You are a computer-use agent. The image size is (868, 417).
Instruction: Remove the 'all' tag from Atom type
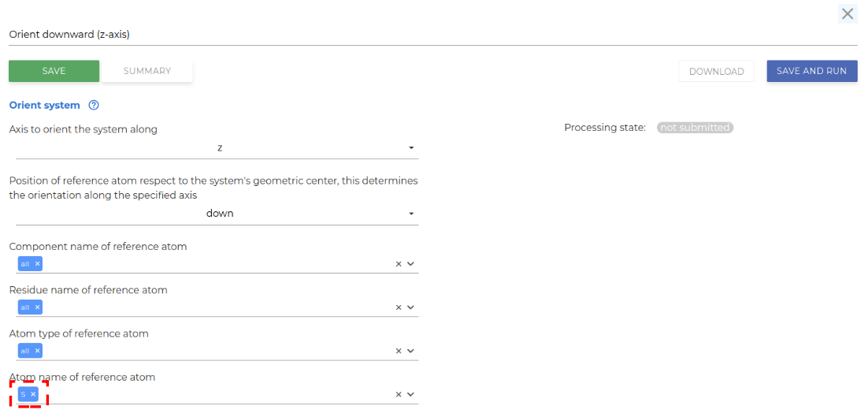pos(37,351)
